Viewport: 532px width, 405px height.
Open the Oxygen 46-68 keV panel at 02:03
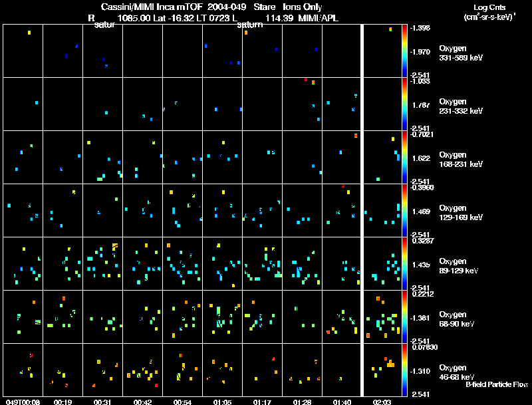(382, 370)
